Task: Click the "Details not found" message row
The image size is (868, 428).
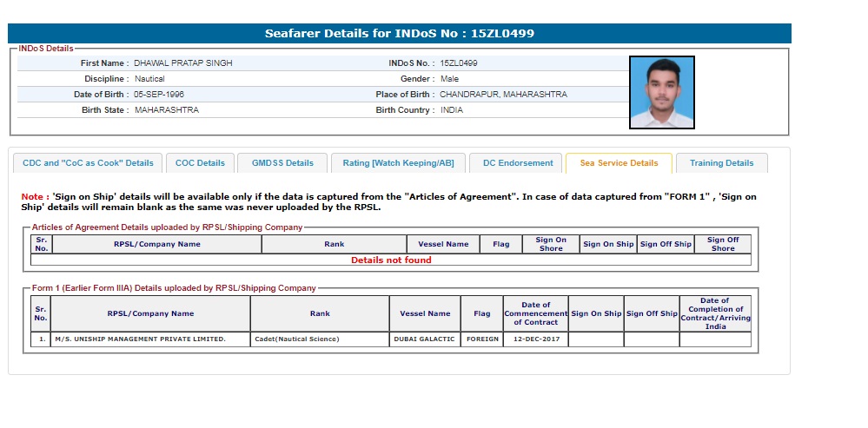Action: (x=391, y=260)
